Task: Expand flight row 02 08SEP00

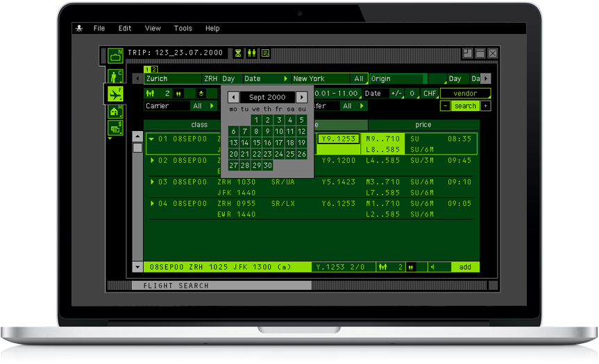Action: click(x=152, y=160)
